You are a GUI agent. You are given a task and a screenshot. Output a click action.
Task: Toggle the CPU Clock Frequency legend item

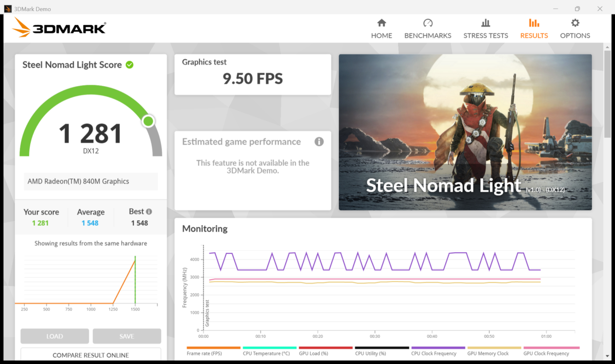[437, 351]
